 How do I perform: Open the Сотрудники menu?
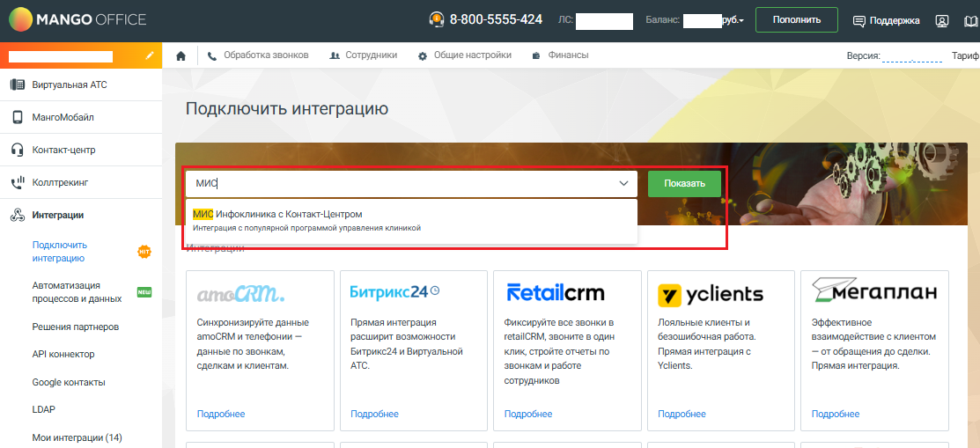click(363, 55)
